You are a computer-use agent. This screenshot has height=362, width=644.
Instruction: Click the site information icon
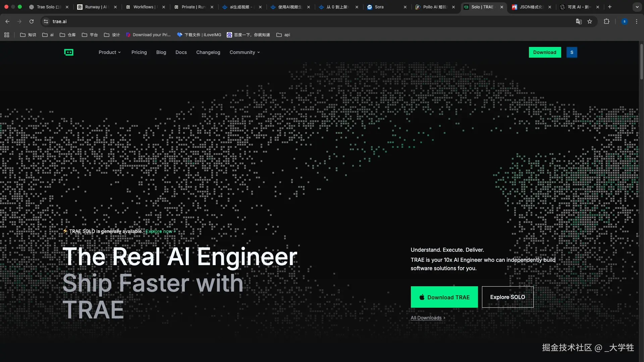coord(46,21)
